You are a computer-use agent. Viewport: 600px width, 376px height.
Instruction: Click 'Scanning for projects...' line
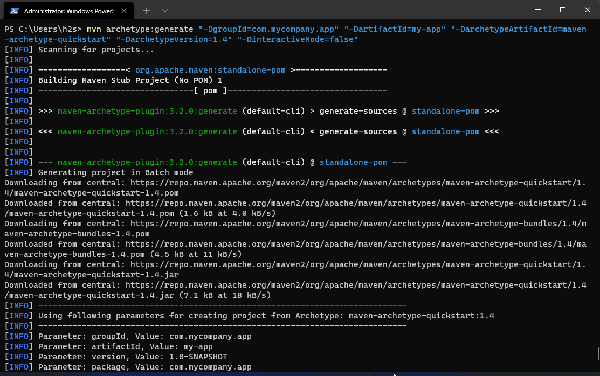tap(96, 50)
